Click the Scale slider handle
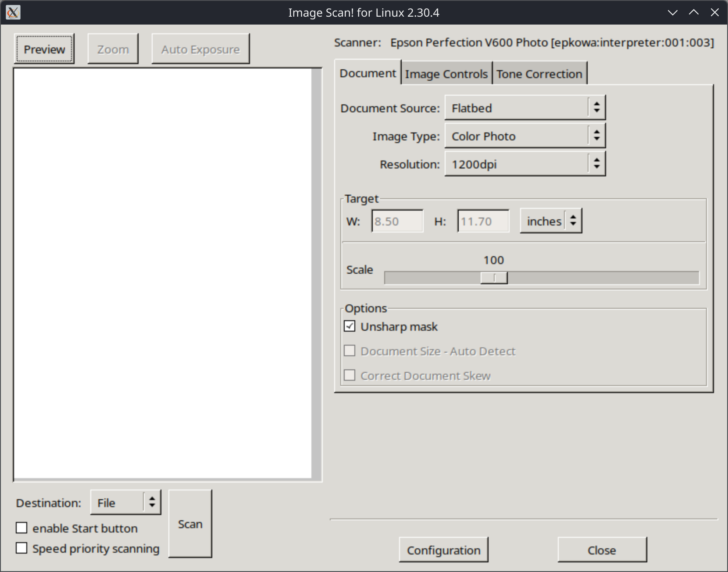Image resolution: width=728 pixels, height=572 pixels. 494,278
